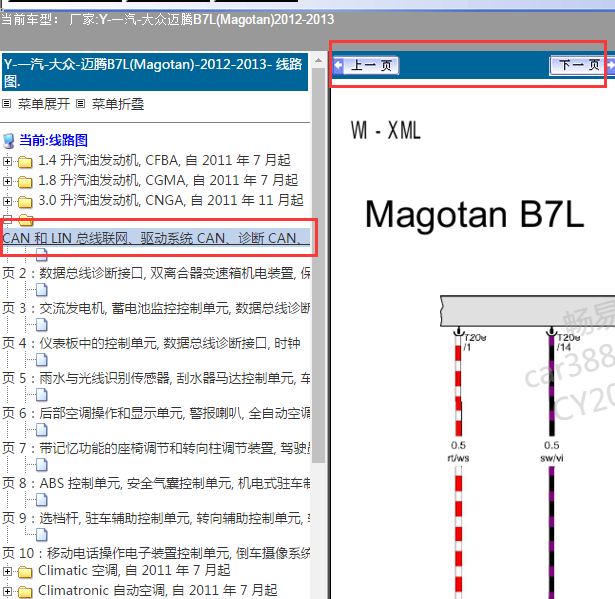The image size is (615, 599).
Task: Open 页 3: 交流发电机 page
Action: click(x=156, y=308)
